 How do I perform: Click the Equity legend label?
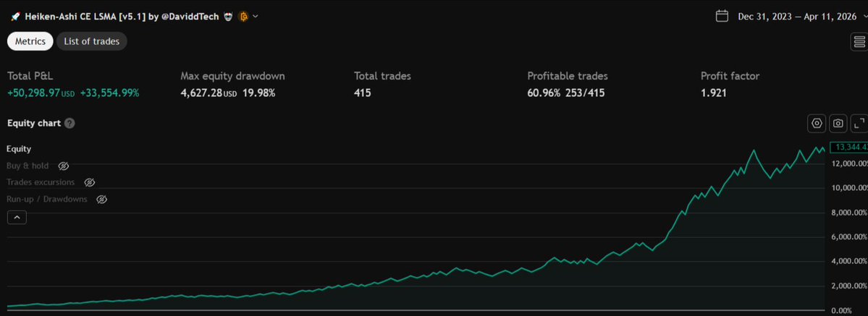tap(19, 149)
